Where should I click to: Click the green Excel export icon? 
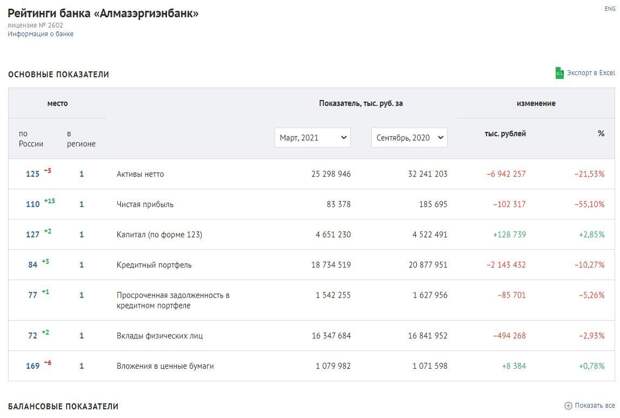(559, 73)
